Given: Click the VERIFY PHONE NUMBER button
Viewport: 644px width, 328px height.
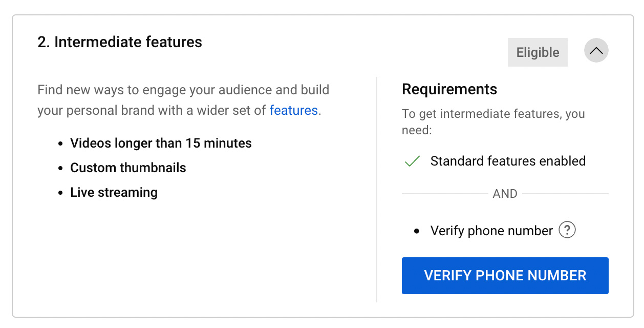Looking at the screenshot, I should tap(505, 276).
